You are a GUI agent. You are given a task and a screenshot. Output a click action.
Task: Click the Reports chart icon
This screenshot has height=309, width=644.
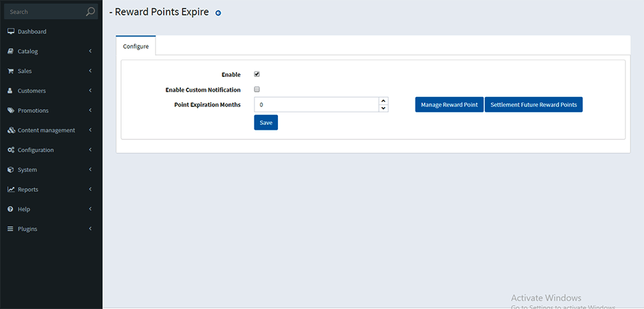[x=11, y=189]
